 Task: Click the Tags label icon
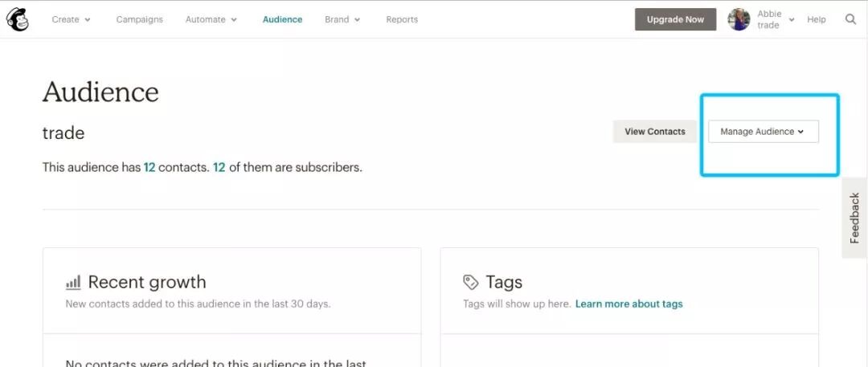pos(470,283)
